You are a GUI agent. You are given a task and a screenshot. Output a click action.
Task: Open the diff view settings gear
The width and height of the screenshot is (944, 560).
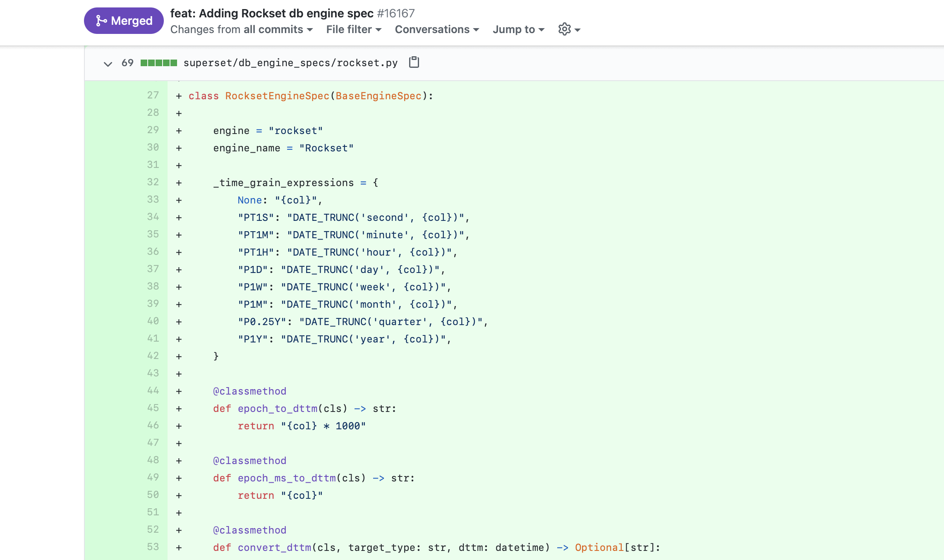(x=563, y=29)
